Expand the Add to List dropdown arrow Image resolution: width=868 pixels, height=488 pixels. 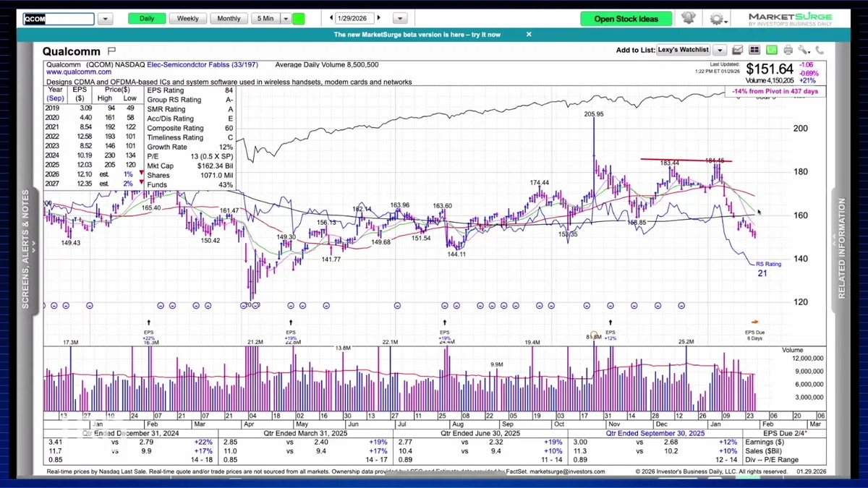720,51
